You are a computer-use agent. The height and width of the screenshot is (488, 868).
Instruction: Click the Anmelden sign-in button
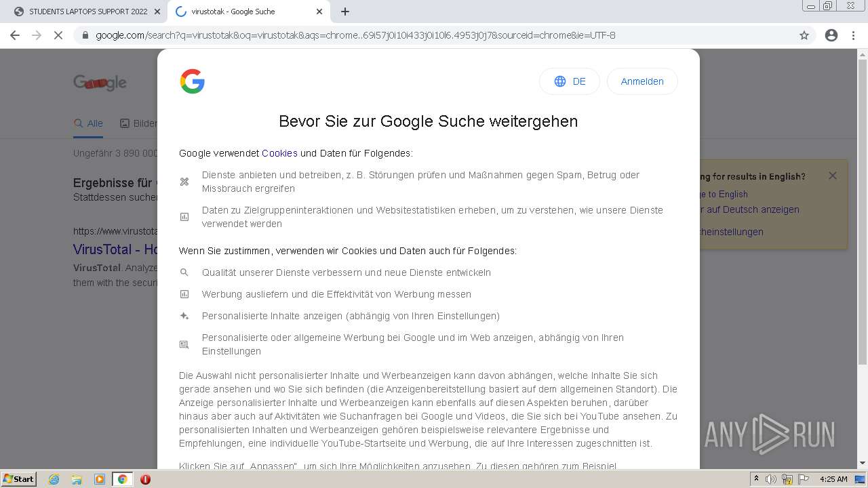pos(642,81)
